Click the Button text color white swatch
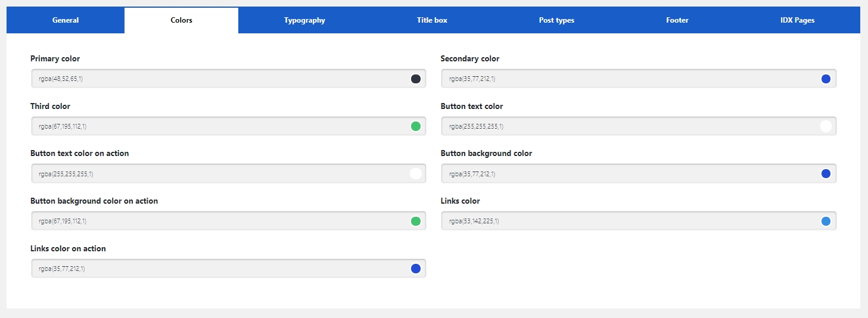Viewport: 868px width, 318px height. tap(826, 126)
